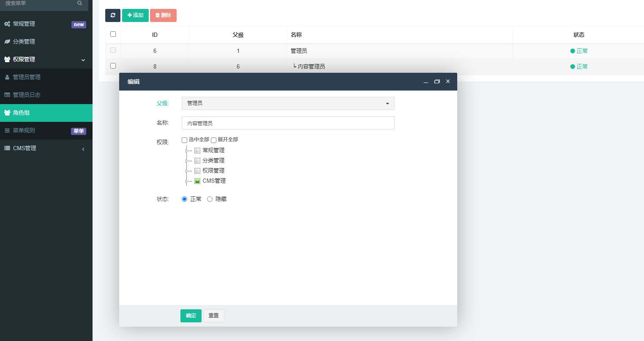Click the green status dot in 管理员 row
The height and width of the screenshot is (341, 644).
click(x=573, y=51)
